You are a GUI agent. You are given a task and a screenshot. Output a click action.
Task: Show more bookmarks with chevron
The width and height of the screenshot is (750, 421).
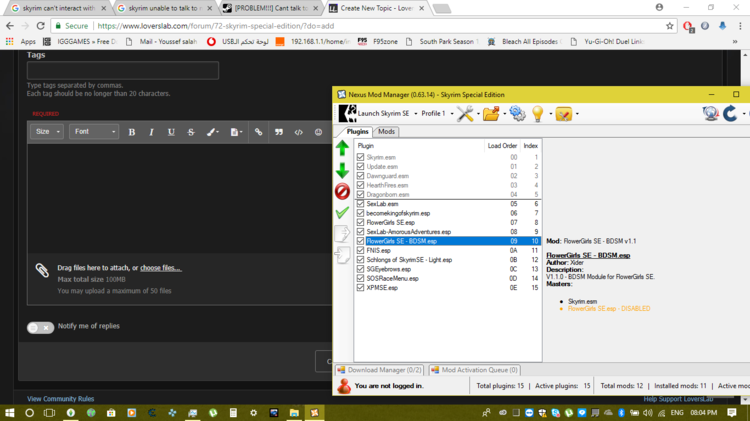click(735, 42)
